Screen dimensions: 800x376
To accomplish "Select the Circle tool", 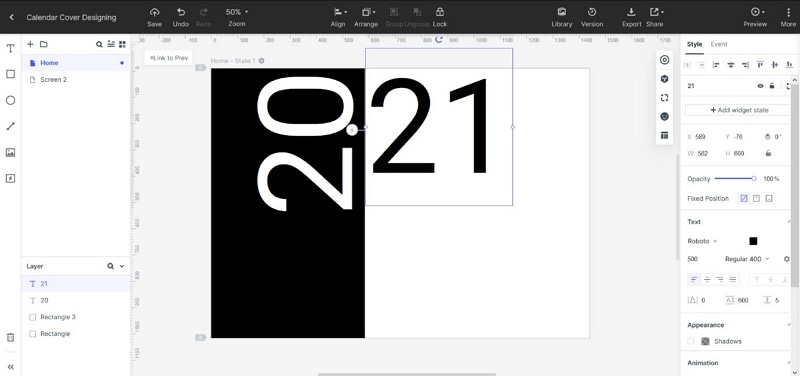I will tap(10, 101).
